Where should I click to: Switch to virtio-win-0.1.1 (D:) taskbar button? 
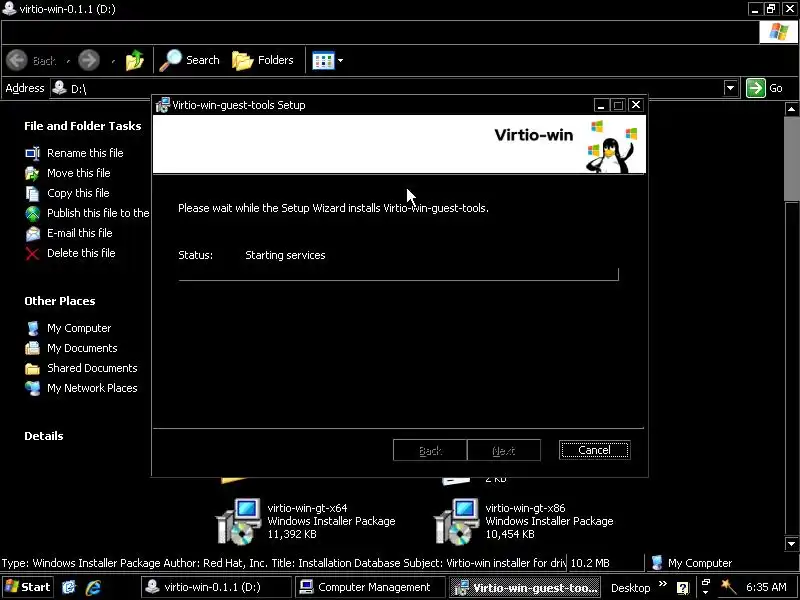coord(216,587)
